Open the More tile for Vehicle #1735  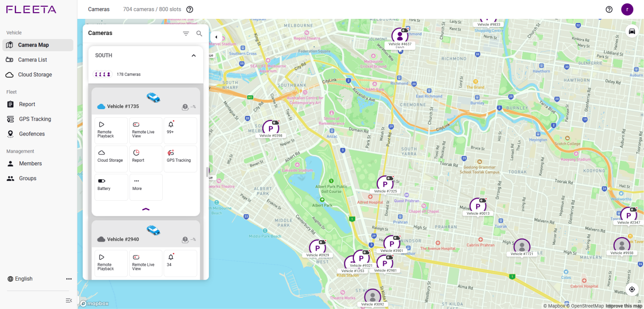[x=145, y=187]
